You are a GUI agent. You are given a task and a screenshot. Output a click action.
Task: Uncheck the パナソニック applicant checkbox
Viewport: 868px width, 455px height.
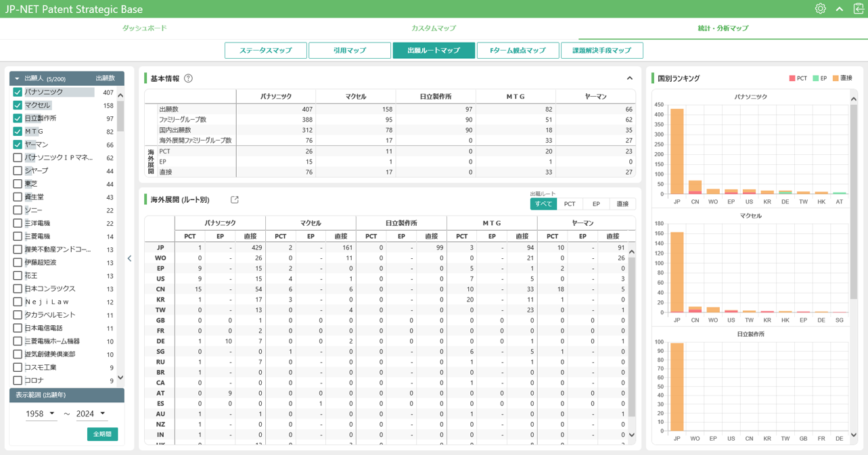(18, 92)
